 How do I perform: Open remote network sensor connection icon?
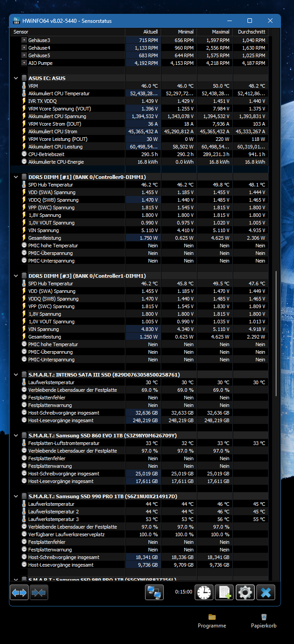(x=154, y=593)
